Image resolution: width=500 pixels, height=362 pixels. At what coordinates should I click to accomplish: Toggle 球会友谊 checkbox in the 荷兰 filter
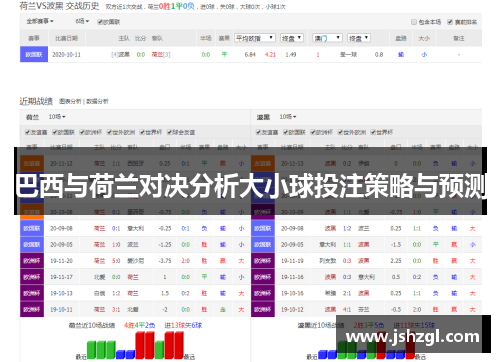(170, 132)
